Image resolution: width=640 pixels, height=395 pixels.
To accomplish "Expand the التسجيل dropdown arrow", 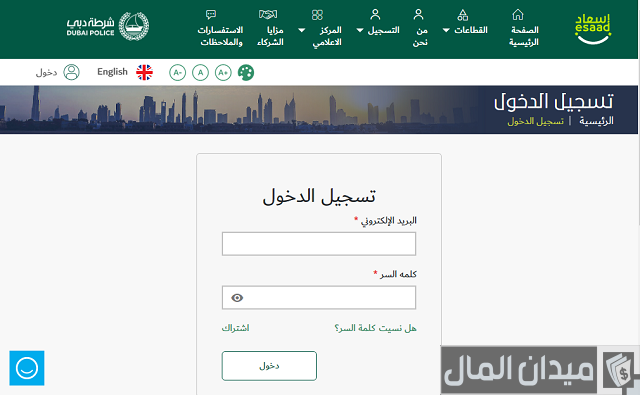I will [x=360, y=30].
